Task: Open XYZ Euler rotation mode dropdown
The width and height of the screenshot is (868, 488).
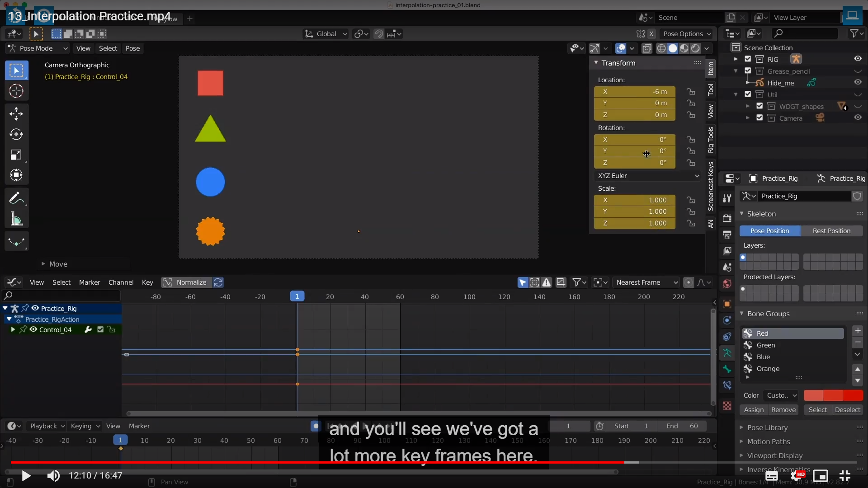Action: click(648, 176)
